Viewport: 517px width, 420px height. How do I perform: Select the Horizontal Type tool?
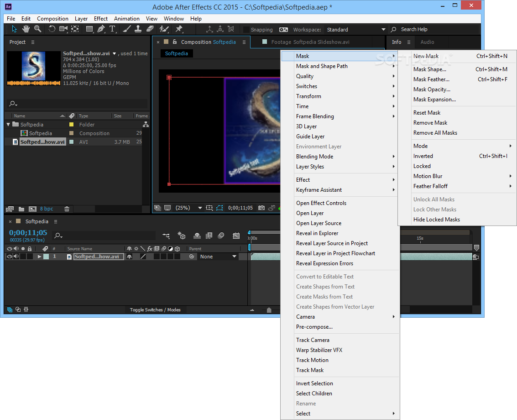tap(113, 29)
